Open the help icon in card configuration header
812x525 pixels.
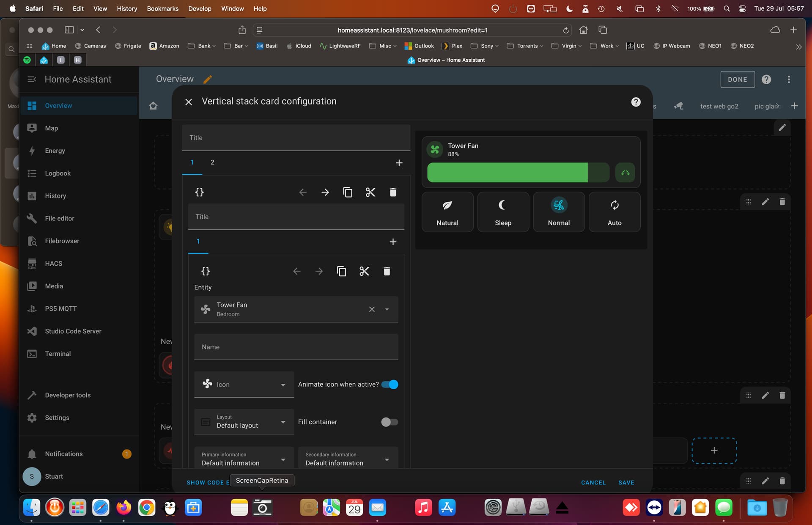point(636,102)
